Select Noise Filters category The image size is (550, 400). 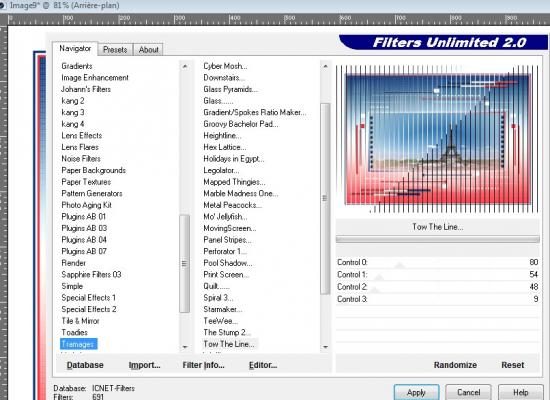click(x=81, y=159)
